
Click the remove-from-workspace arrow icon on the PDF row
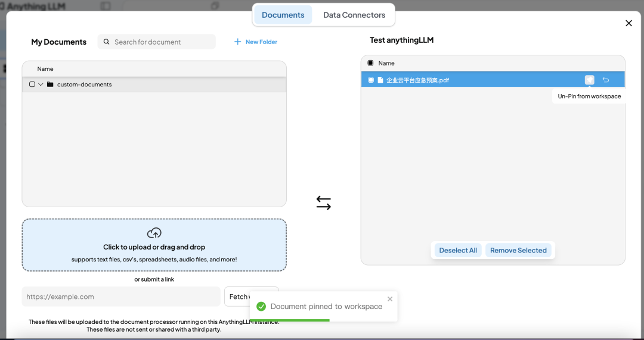coord(606,80)
